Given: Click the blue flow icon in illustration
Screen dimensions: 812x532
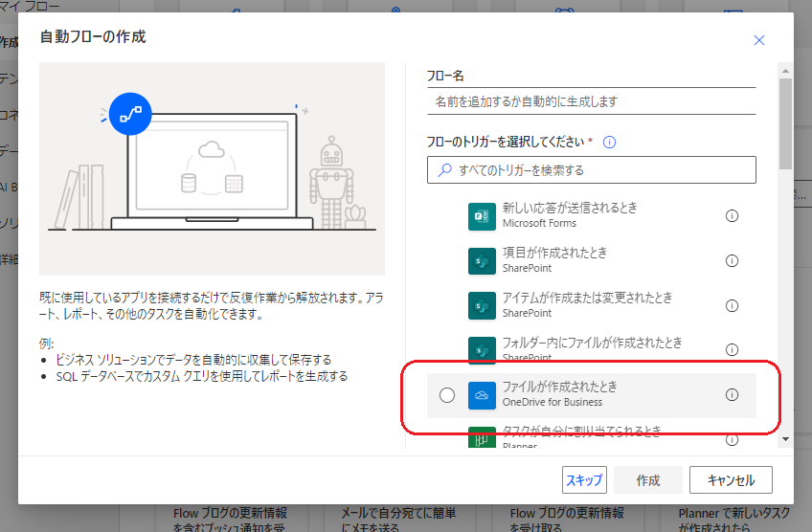Looking at the screenshot, I should coord(130,114).
